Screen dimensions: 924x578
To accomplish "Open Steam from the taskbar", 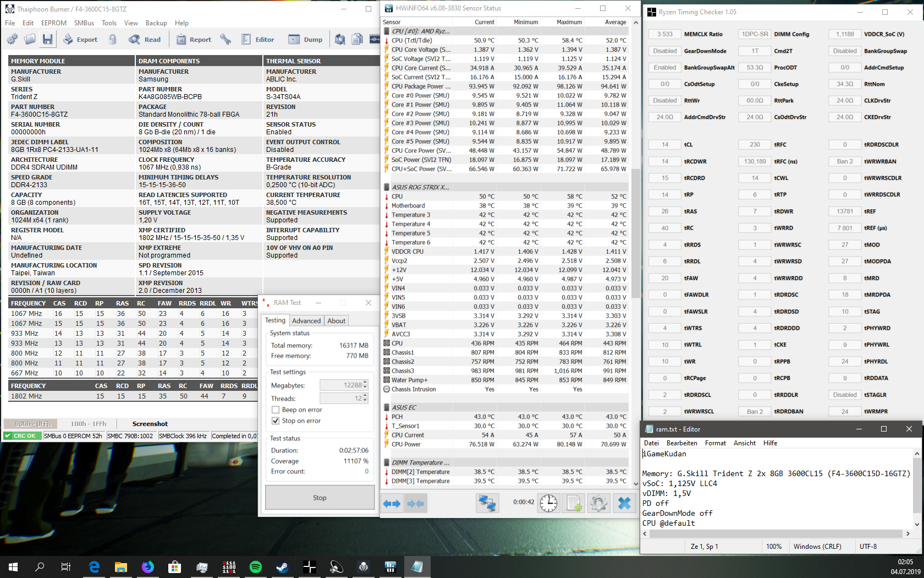I will coord(283,567).
